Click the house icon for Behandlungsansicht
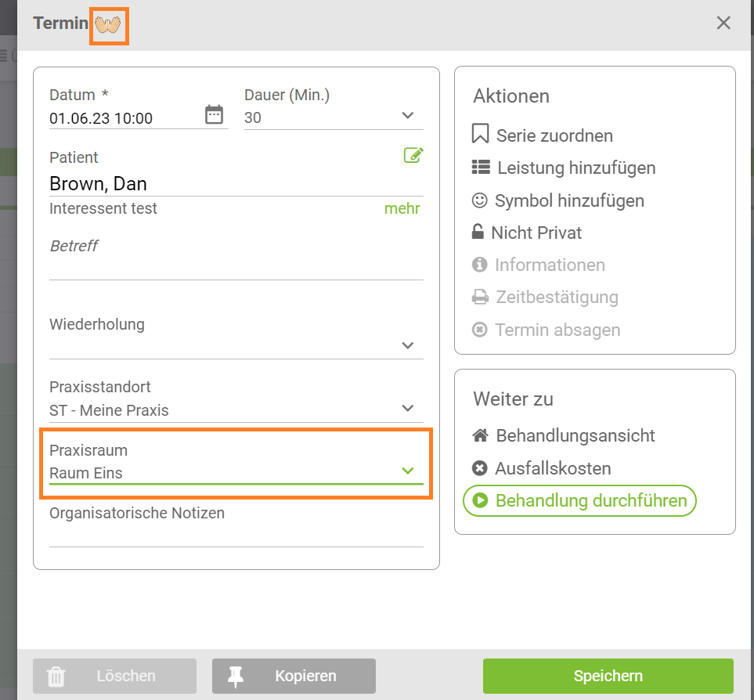Viewport: 754px width, 700px height. click(480, 435)
